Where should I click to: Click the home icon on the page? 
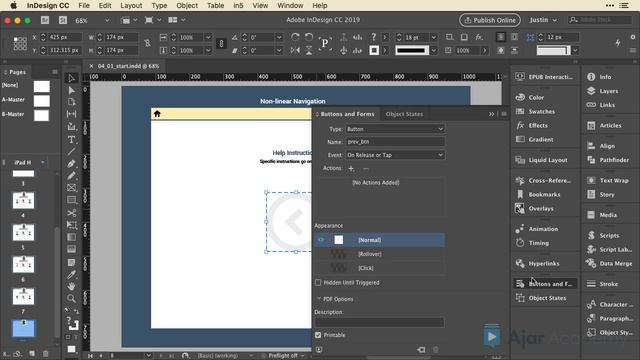(x=157, y=114)
